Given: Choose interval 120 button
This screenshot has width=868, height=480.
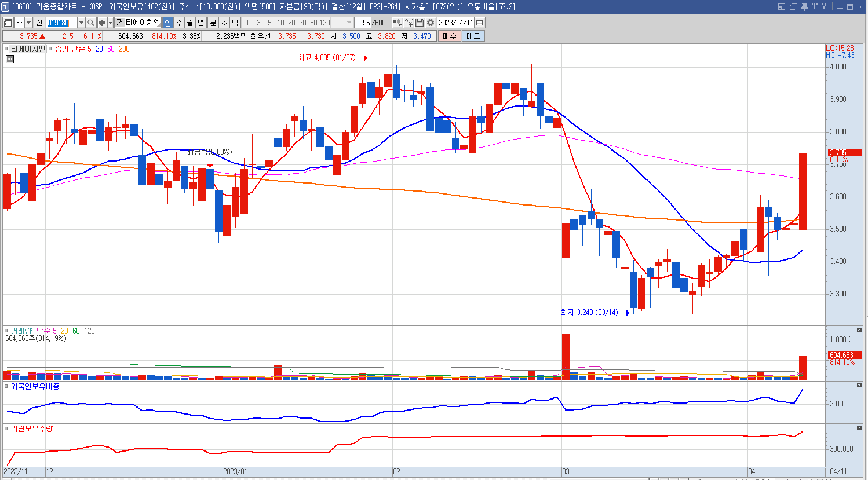Looking at the screenshot, I should 324,23.
